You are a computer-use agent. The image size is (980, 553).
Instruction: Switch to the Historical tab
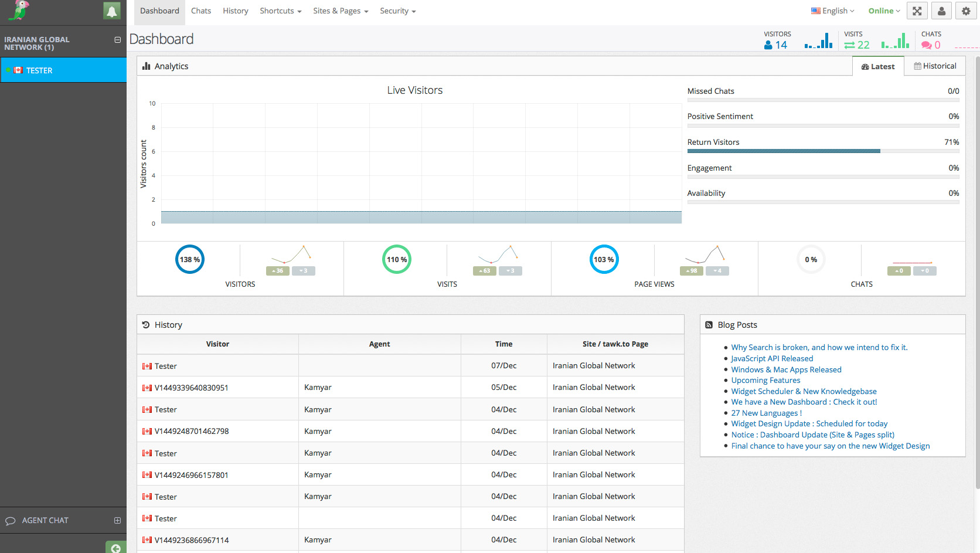pos(935,66)
